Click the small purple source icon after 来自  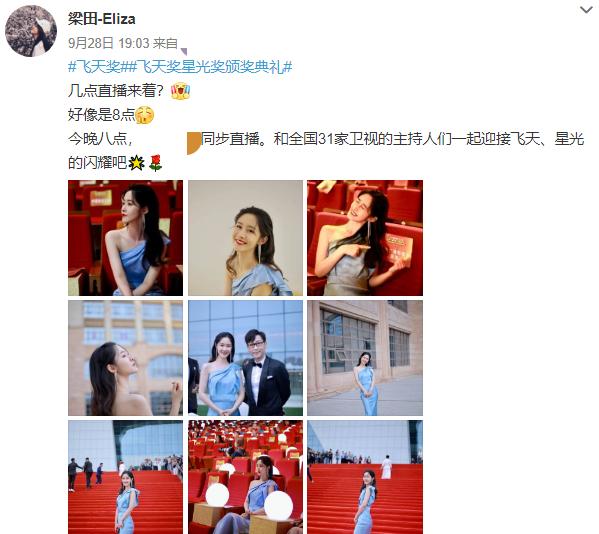184,51
